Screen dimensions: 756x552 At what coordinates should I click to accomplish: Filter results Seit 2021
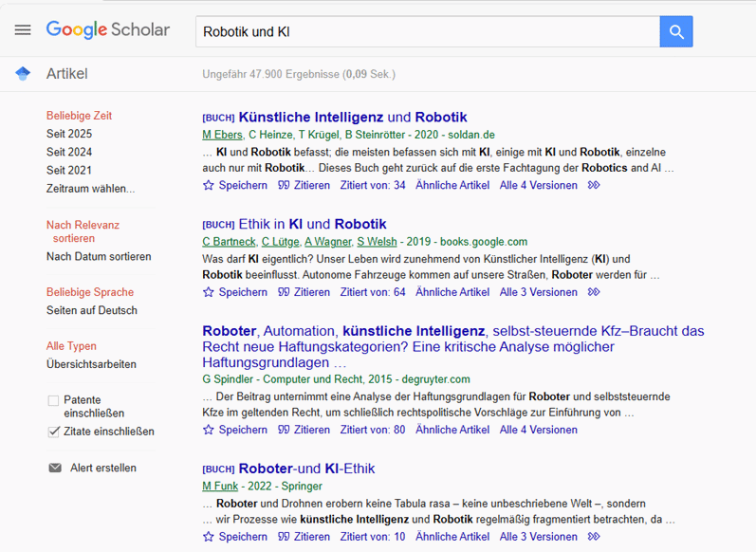point(69,170)
